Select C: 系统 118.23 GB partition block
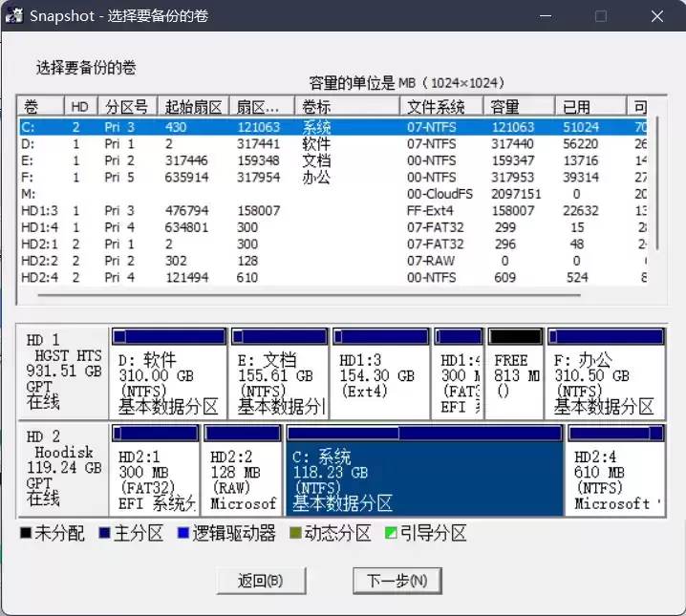 point(424,470)
